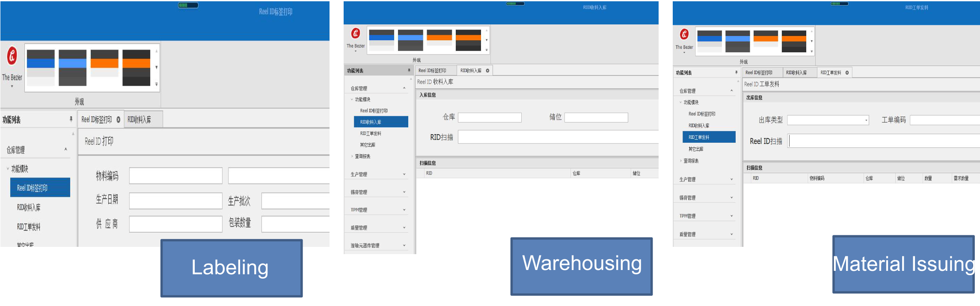The height and width of the screenshot is (306, 980).
Task: Pin the 功能列表 panel in Warehousing window
Action: pos(409,70)
